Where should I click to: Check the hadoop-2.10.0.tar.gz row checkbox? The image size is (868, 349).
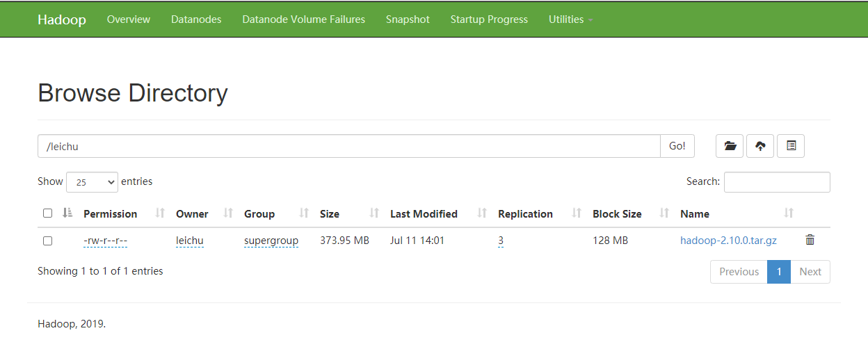tap(47, 241)
